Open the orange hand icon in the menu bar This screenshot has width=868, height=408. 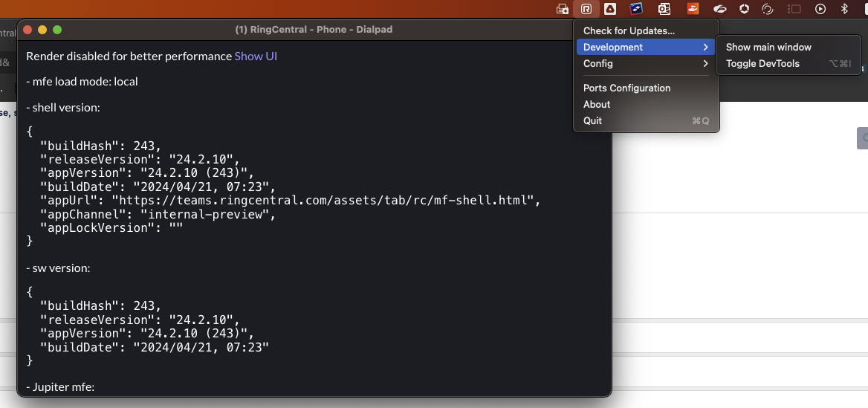point(693,8)
